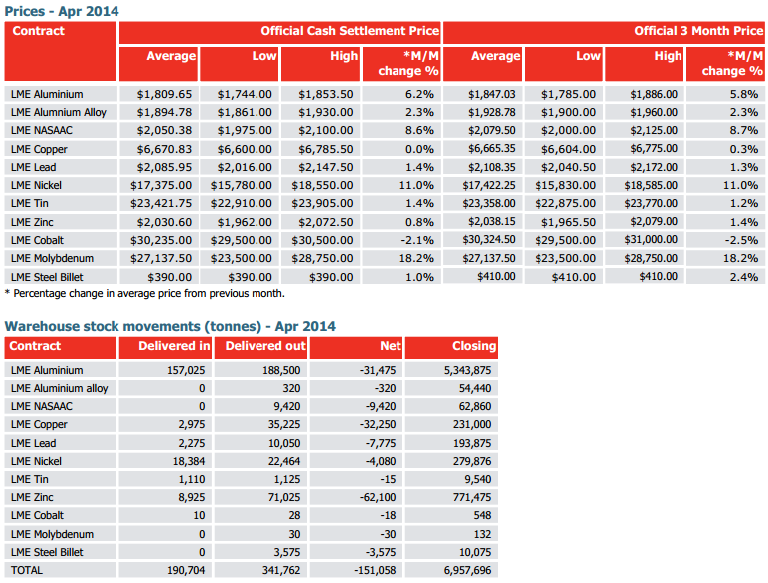Click the value $23,421.75
768x583 pixels.
[161, 203]
